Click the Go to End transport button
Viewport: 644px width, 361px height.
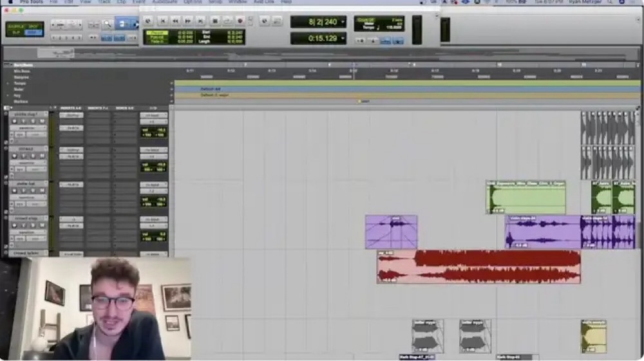(x=200, y=21)
